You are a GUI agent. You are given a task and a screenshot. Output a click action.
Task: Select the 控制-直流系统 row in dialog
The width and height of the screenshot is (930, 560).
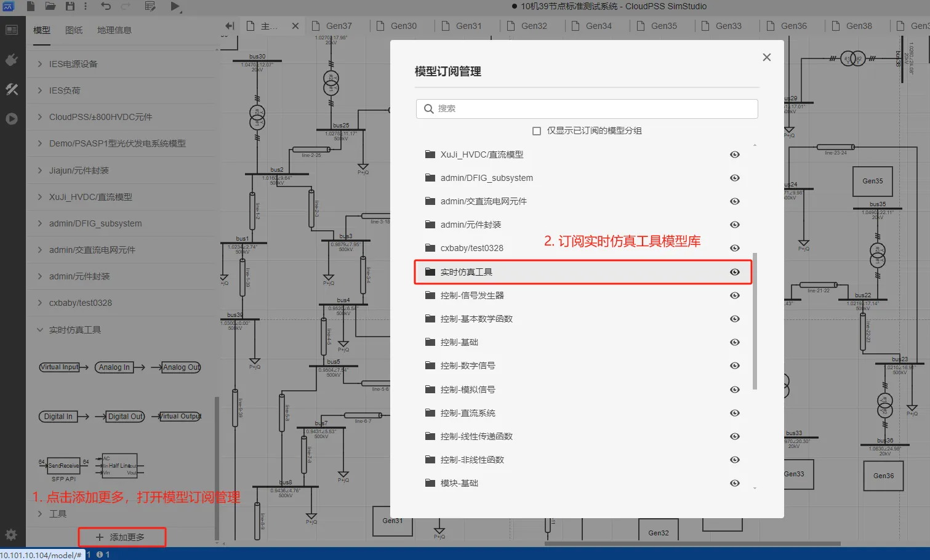pyautogui.click(x=583, y=413)
